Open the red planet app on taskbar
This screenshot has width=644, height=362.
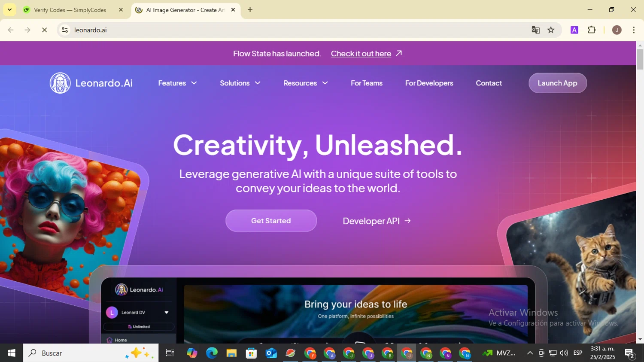[291, 353]
